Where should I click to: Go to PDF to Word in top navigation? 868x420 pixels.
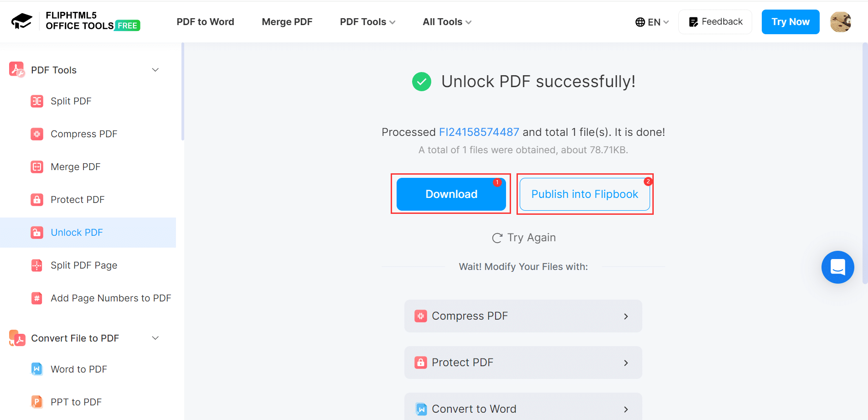pos(205,22)
